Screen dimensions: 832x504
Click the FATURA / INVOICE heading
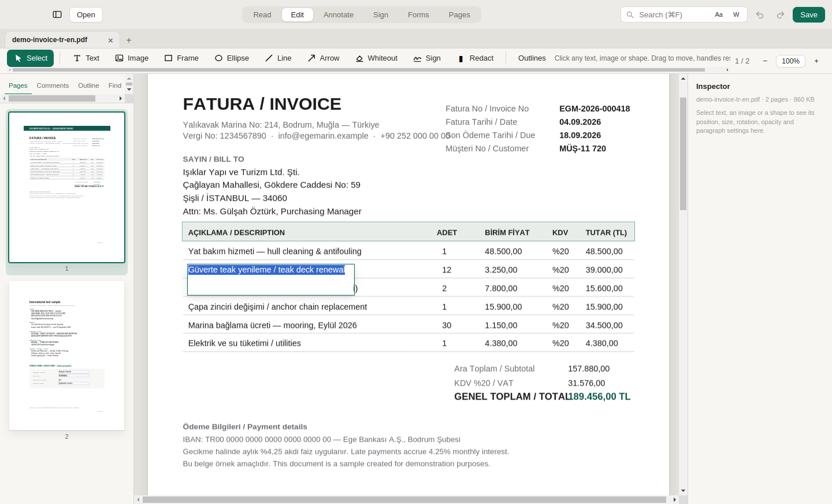tap(262, 104)
